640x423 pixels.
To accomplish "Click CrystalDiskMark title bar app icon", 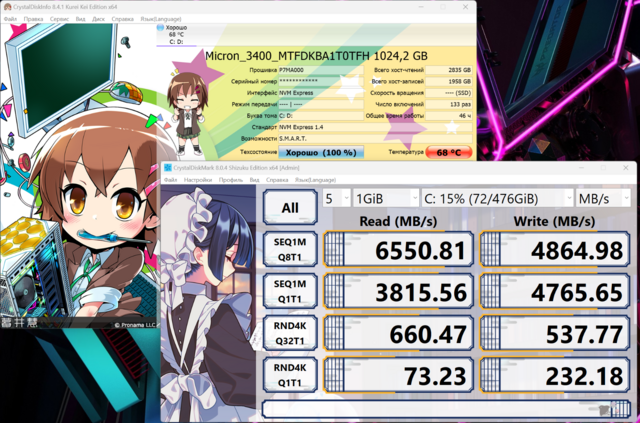I will pos(167,168).
